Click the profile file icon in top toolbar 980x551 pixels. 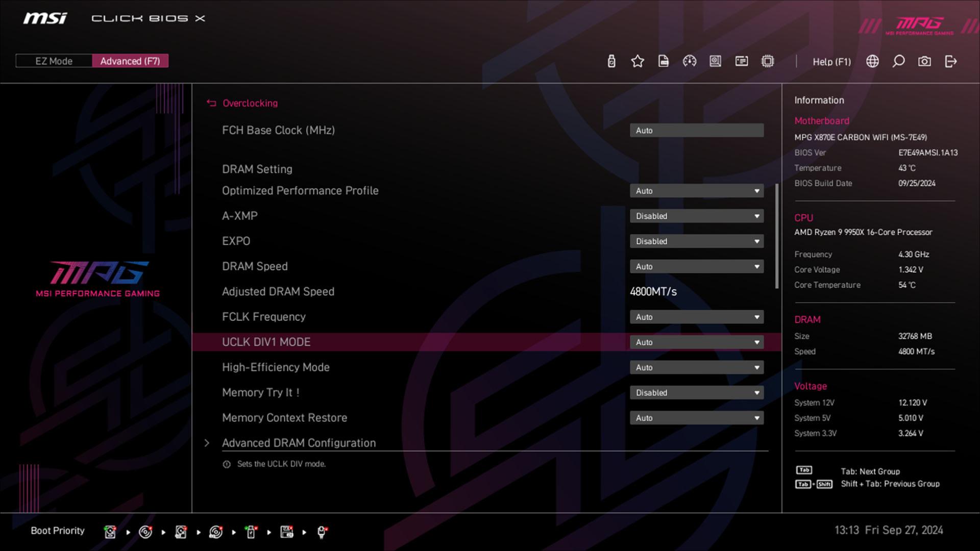point(664,61)
